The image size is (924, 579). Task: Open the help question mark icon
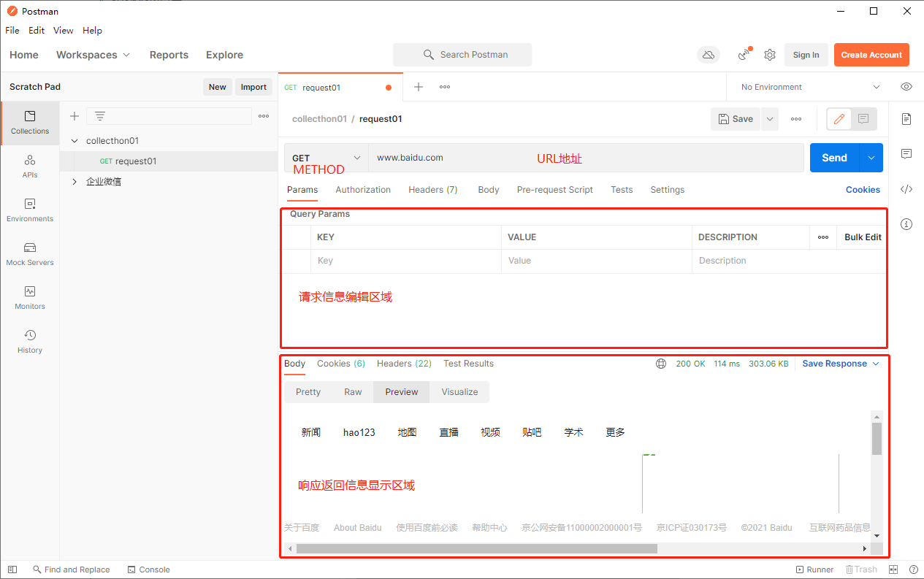coord(914,570)
